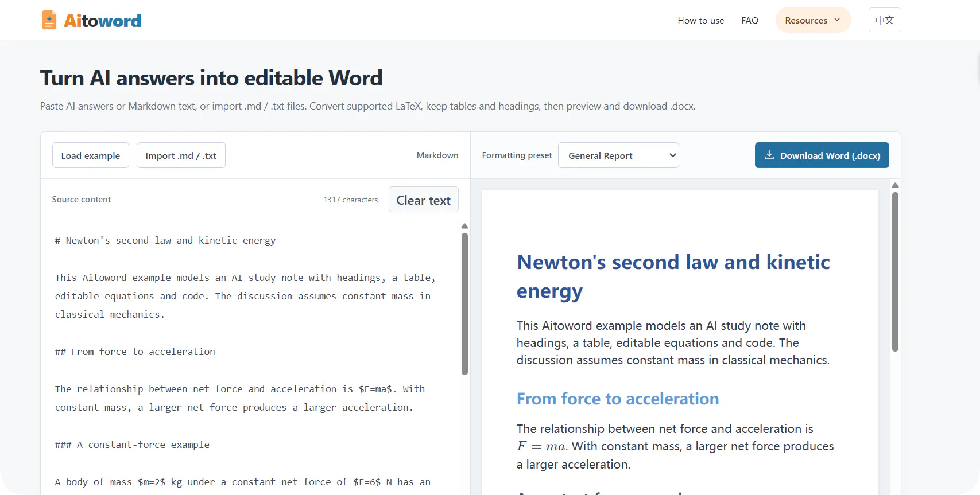Click source line '## From force to acceleration'
Viewport: 980px width, 495px height.
coord(135,352)
